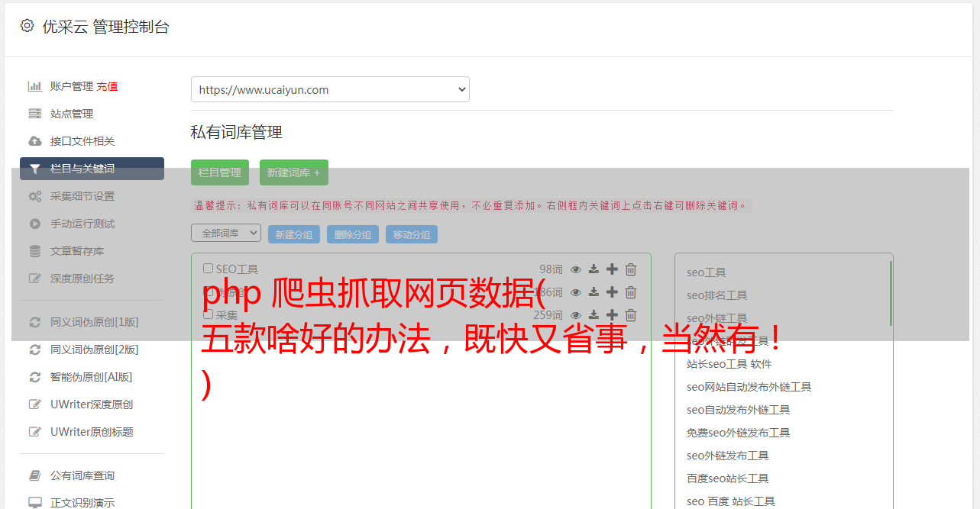Select the keyword "seo自动发布外链工具"
The width and height of the screenshot is (980, 509).
point(739,410)
